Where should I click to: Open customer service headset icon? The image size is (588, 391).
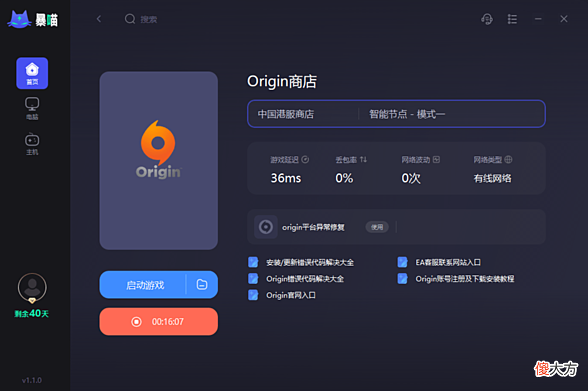coord(487,19)
